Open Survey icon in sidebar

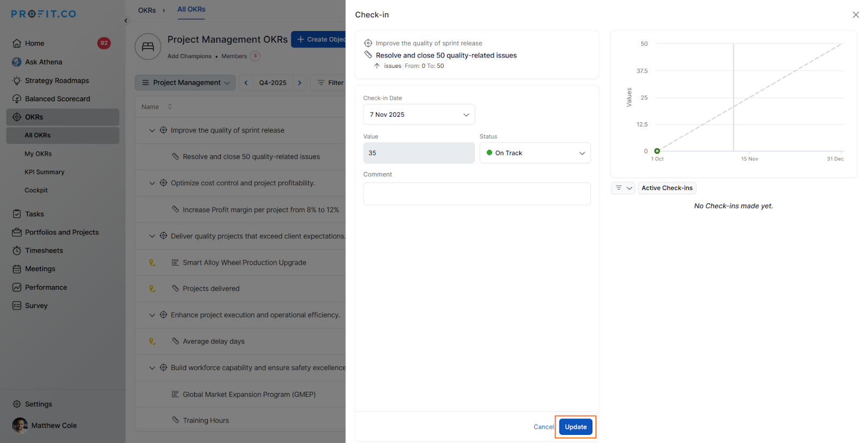[x=17, y=306]
